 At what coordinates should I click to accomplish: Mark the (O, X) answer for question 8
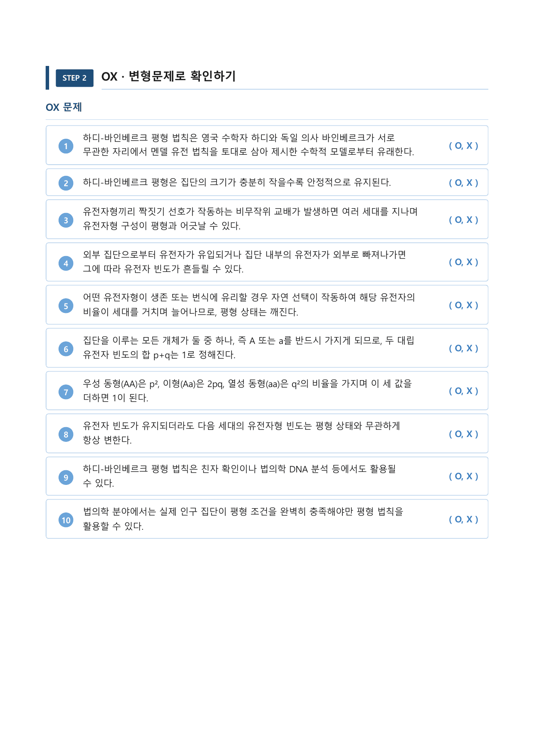[x=463, y=434]
